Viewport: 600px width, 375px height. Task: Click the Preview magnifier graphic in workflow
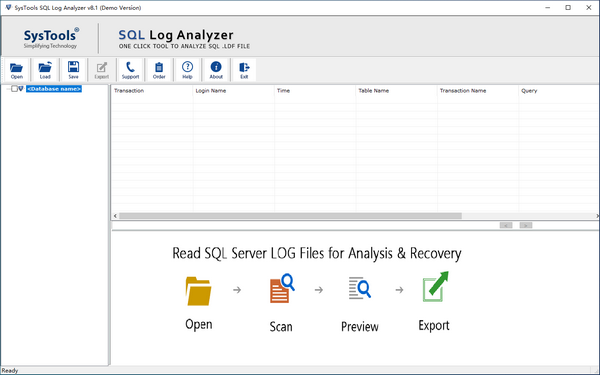pyautogui.click(x=360, y=288)
